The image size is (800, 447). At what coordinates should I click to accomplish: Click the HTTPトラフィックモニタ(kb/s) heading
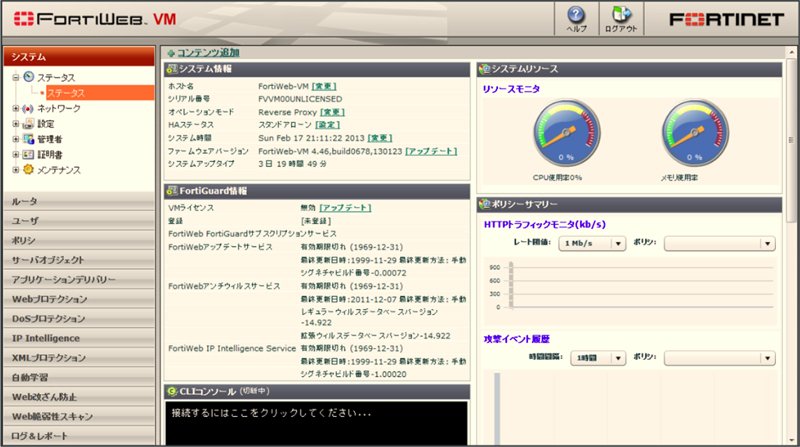[544, 224]
